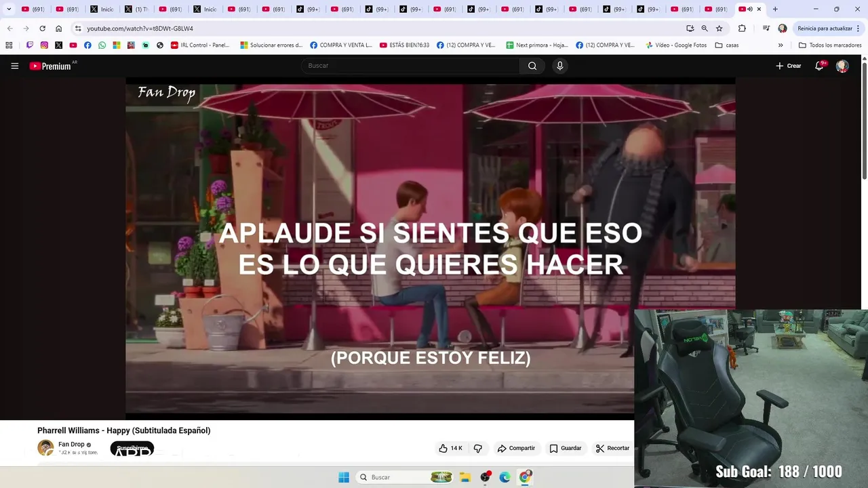Screen dimensions: 868x488
Task: Bookmark this page with the star icon
Action: click(719, 28)
